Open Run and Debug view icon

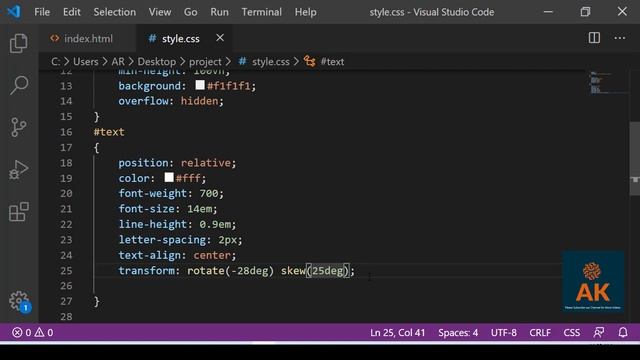(19, 169)
